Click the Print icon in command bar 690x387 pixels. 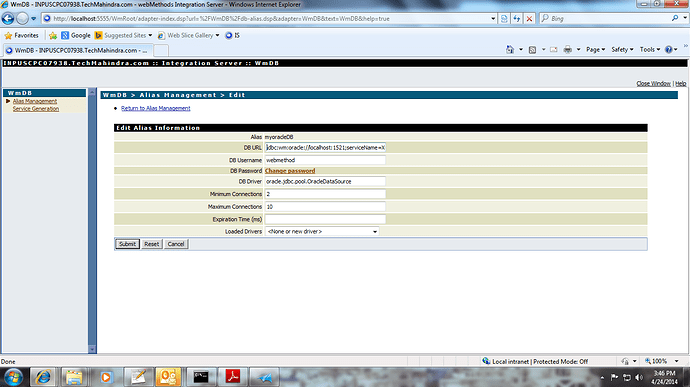tap(568, 49)
